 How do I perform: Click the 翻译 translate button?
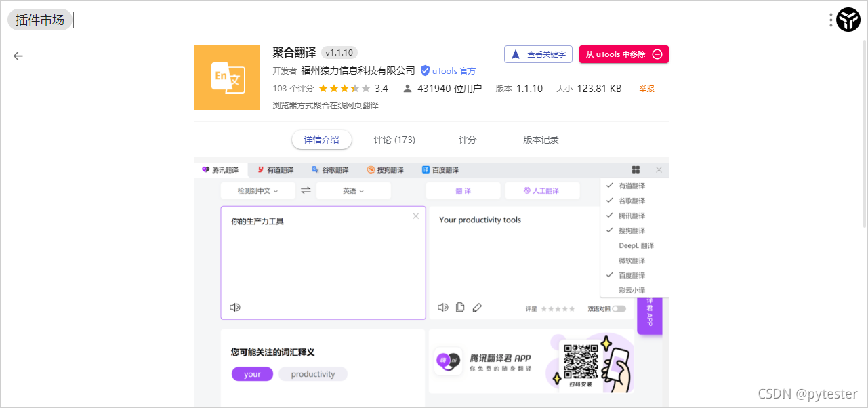pyautogui.click(x=463, y=191)
